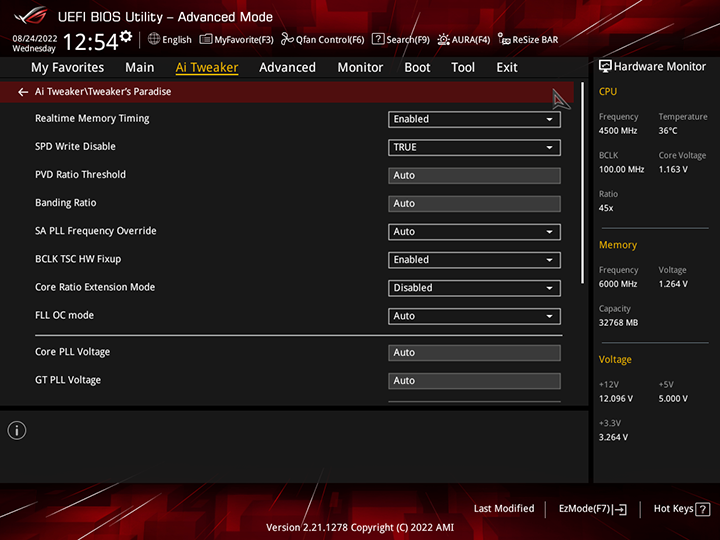The image size is (720, 540).
Task: Click the ReSize BAR icon
Action: (504, 40)
